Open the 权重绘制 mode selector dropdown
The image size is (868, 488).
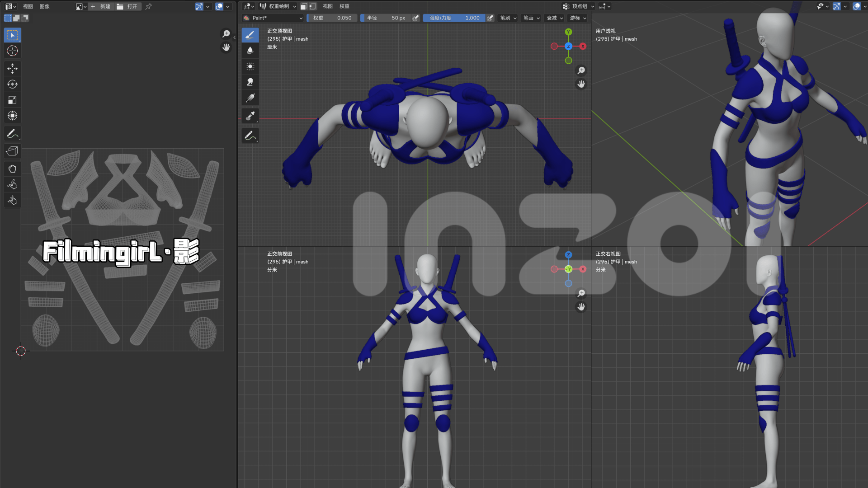278,6
